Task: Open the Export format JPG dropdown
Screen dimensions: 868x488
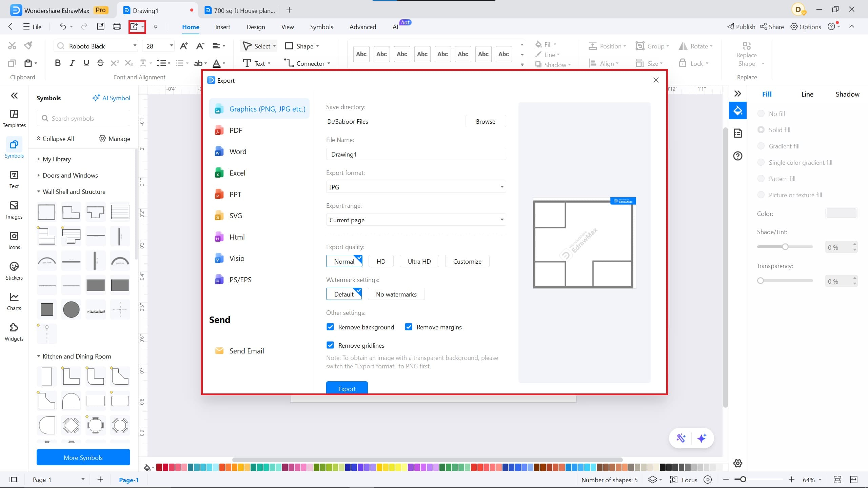Action: 416,187
